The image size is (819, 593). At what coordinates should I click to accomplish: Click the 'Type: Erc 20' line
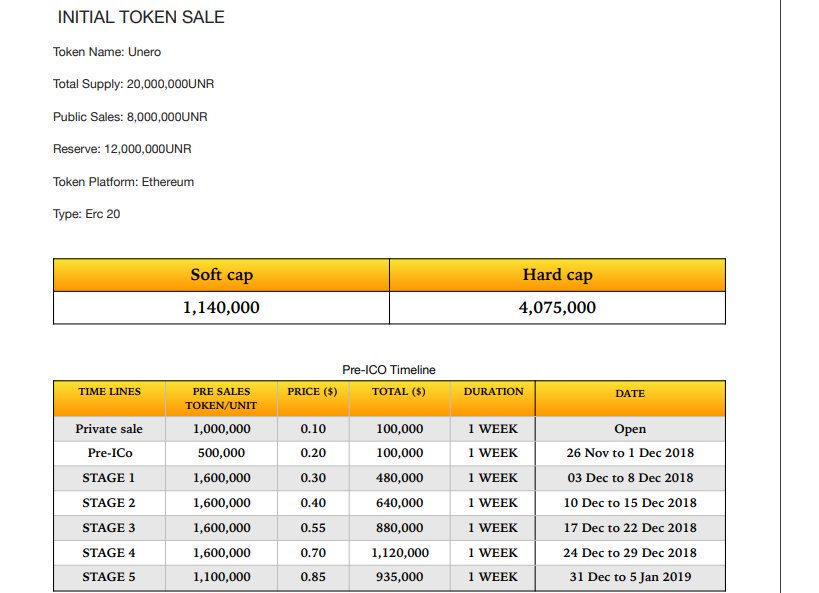pyautogui.click(x=86, y=214)
